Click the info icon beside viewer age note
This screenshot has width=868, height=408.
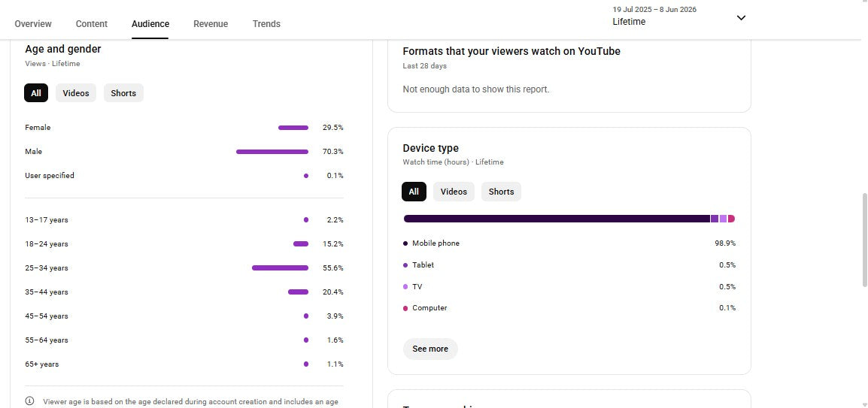[30, 401]
